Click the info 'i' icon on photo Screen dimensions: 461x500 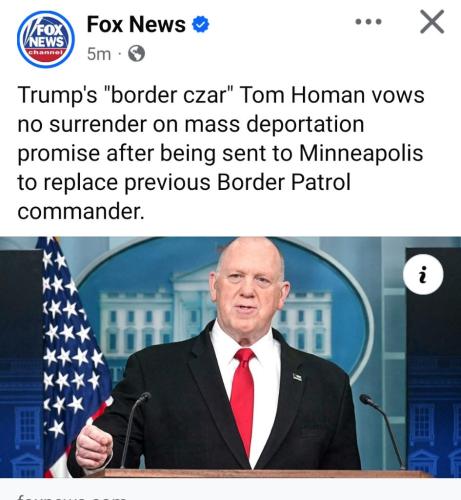tap(423, 274)
